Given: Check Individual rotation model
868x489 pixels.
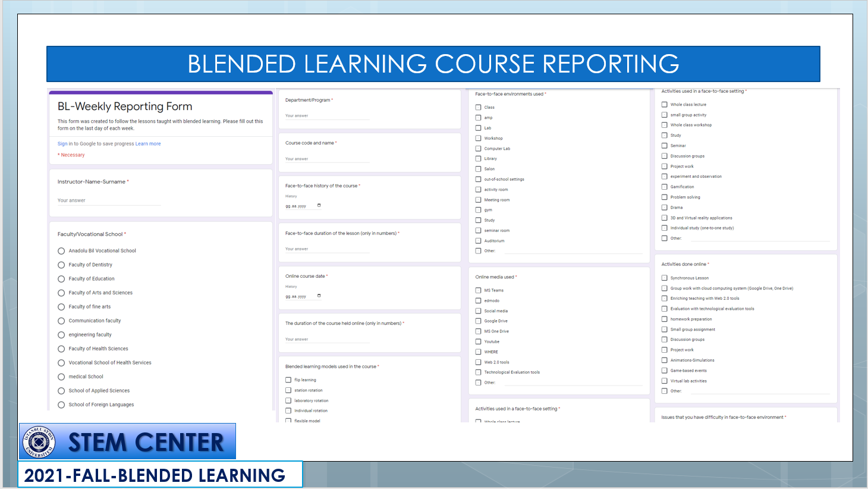Looking at the screenshot, I should [288, 410].
